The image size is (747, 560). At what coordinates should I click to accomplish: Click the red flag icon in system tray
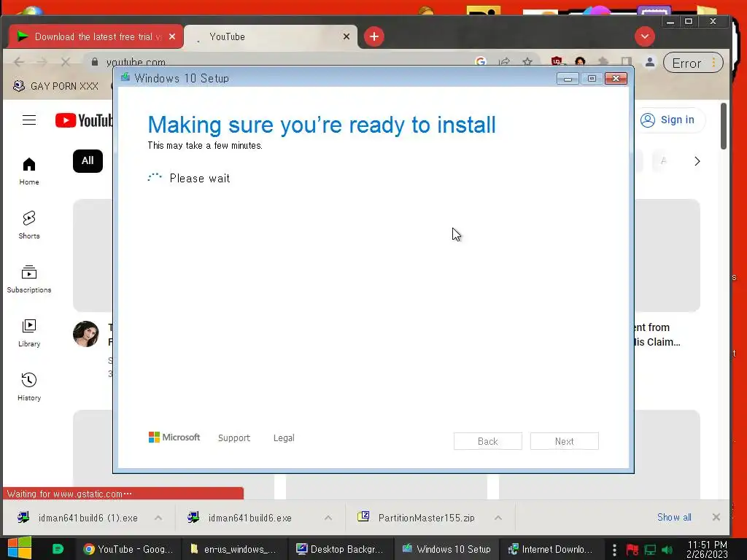point(632,550)
